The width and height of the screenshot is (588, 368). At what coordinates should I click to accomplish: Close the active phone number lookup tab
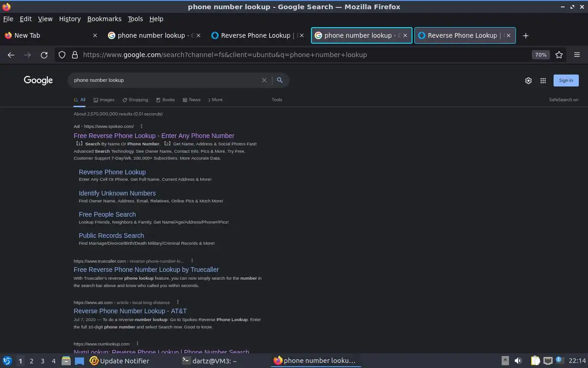(405, 35)
